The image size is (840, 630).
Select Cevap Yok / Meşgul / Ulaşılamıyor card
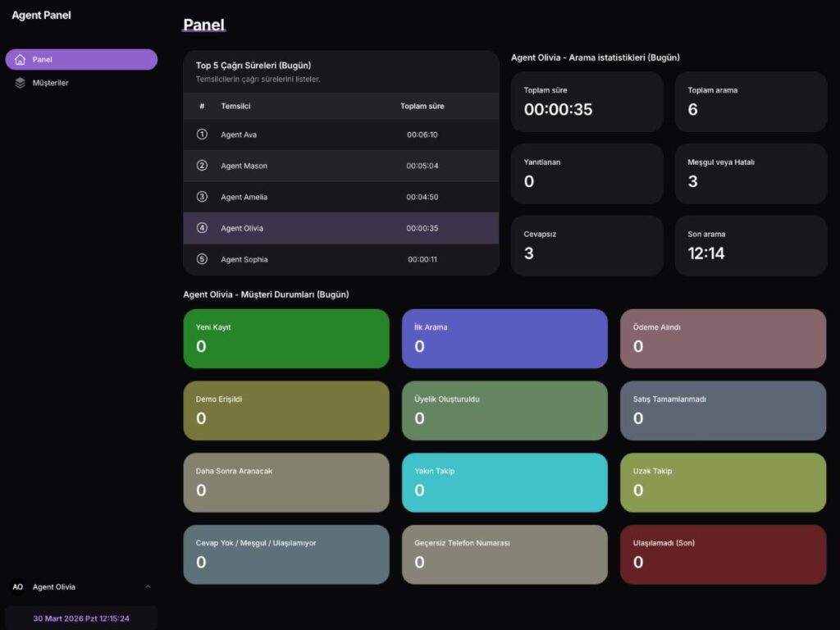286,555
